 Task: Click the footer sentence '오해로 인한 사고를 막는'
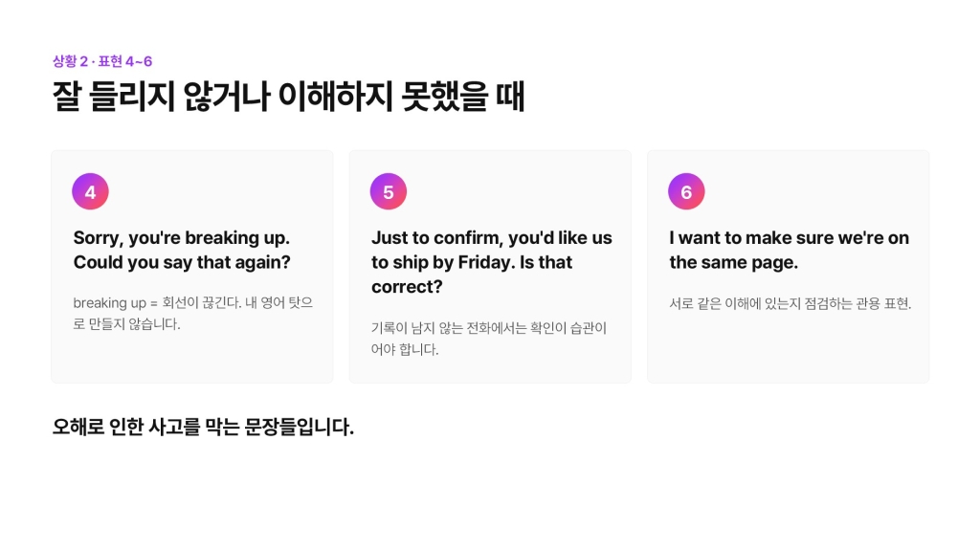pyautogui.click(x=203, y=428)
